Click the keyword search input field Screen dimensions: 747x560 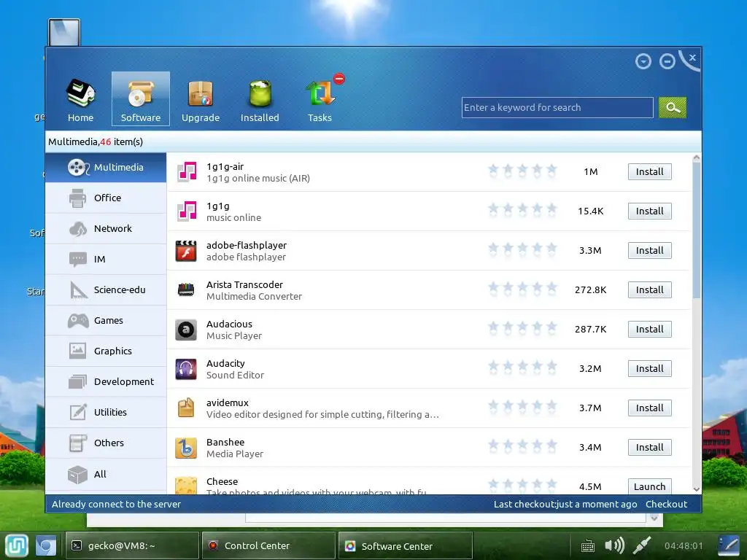tap(557, 107)
